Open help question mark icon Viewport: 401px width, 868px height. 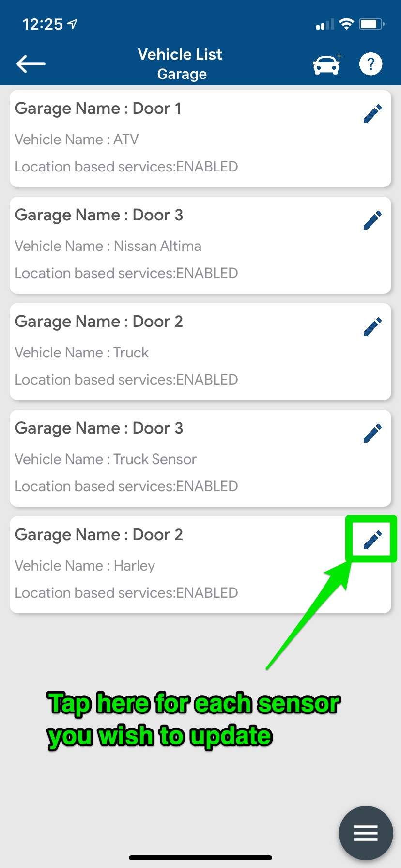[x=371, y=64]
